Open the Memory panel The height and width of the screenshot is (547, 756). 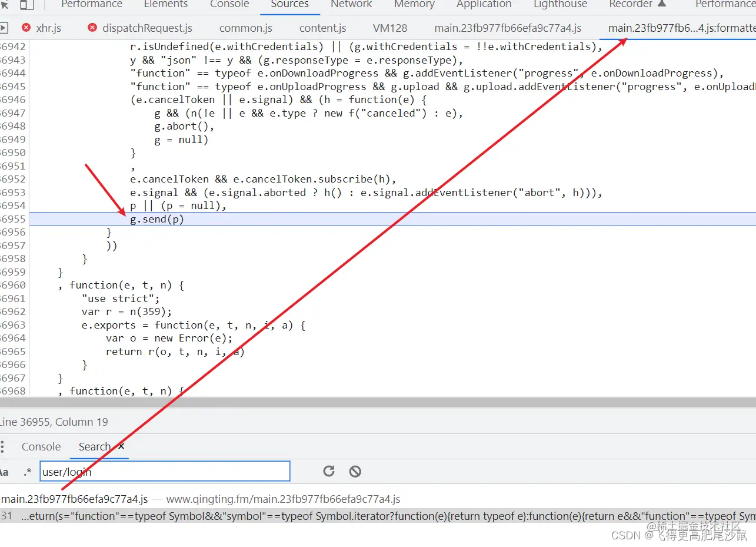[x=414, y=5]
